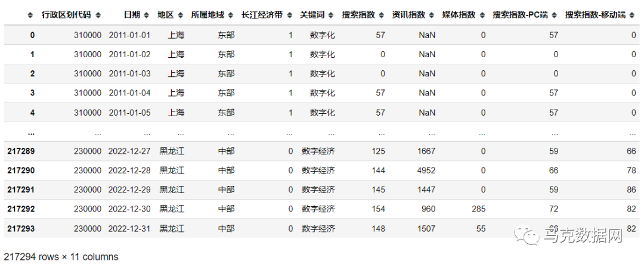Click the 217294 rows × 11 columns summary
The width and height of the screenshot is (644, 264).
(x=61, y=257)
